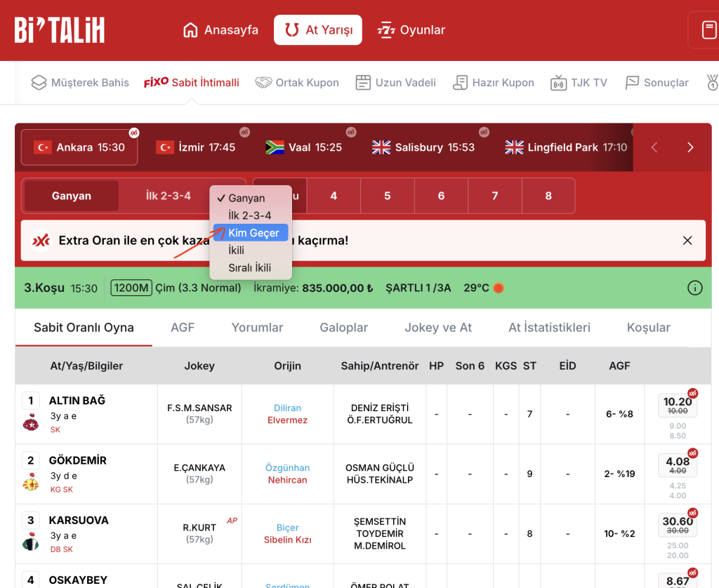Image resolution: width=719 pixels, height=588 pixels.
Task: Select Salisbury 15:53 racetrack
Action: point(423,147)
